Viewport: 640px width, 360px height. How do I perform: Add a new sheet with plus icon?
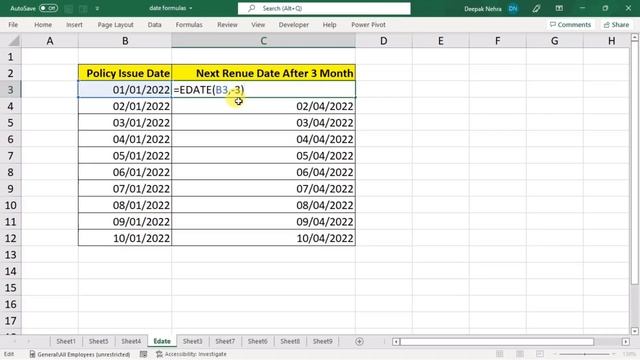[x=359, y=341]
